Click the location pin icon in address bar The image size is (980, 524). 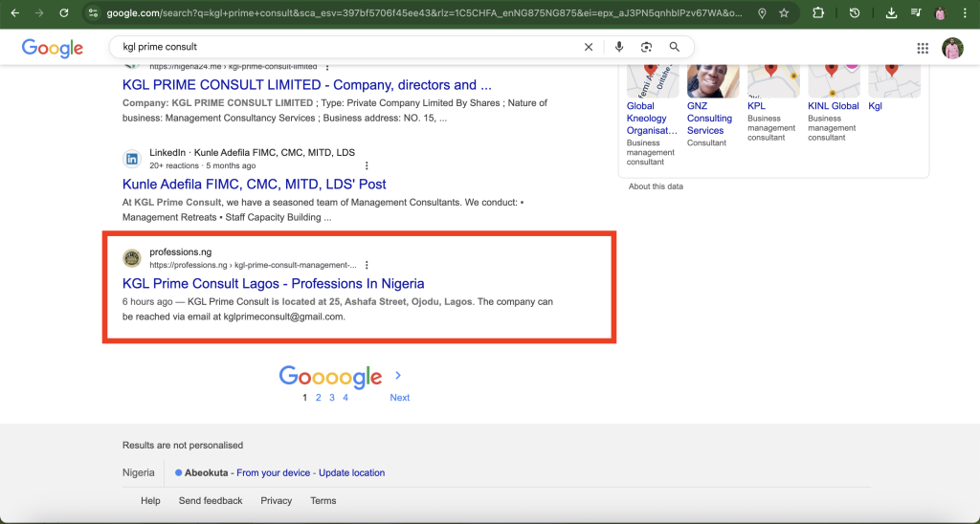762,13
